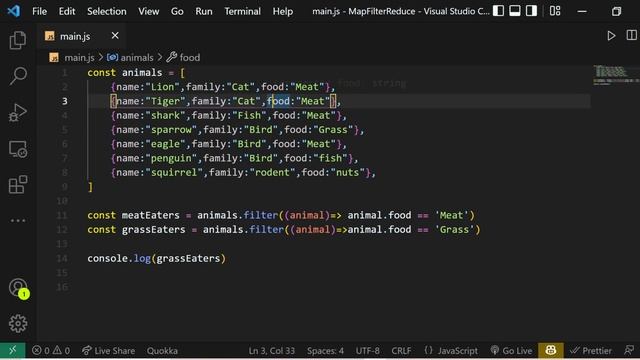Change indentation via Spaces: 4
This screenshot has width=640, height=360.
click(x=325, y=351)
